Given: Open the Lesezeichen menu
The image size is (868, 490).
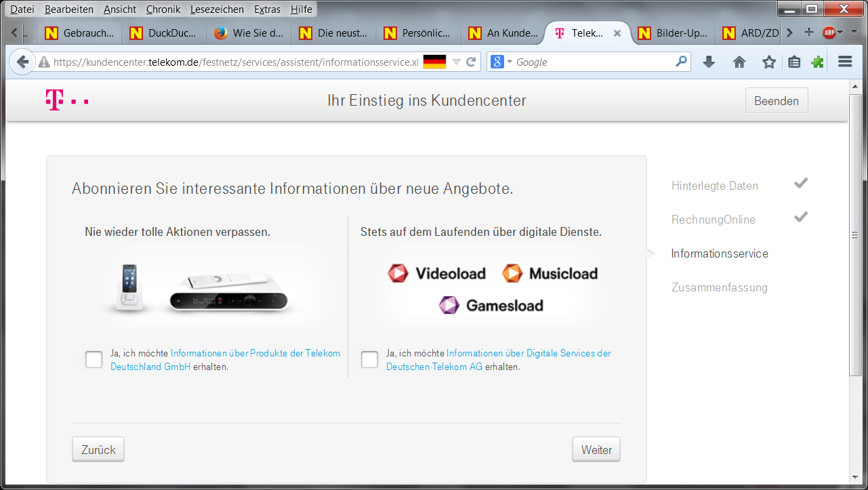Looking at the screenshot, I should click(x=217, y=9).
